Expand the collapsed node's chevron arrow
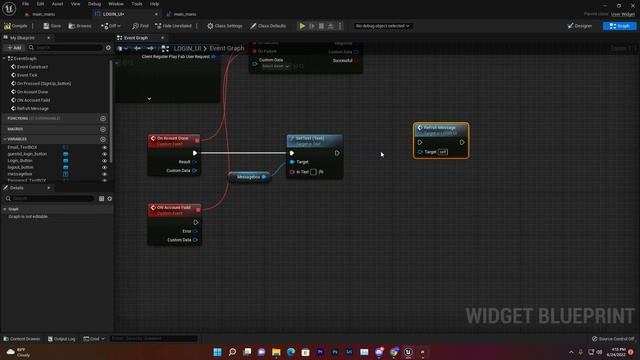Viewport: 640px width, 360px height. 149,98
